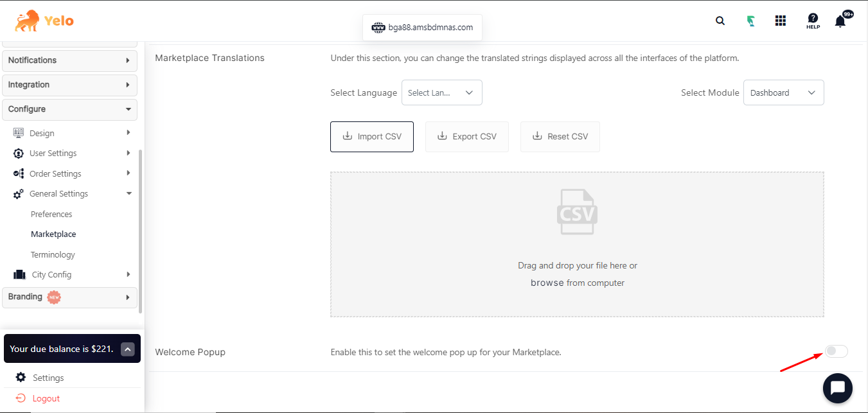The image size is (868, 413).
Task: Click the green bird icon in header
Action: click(x=750, y=21)
